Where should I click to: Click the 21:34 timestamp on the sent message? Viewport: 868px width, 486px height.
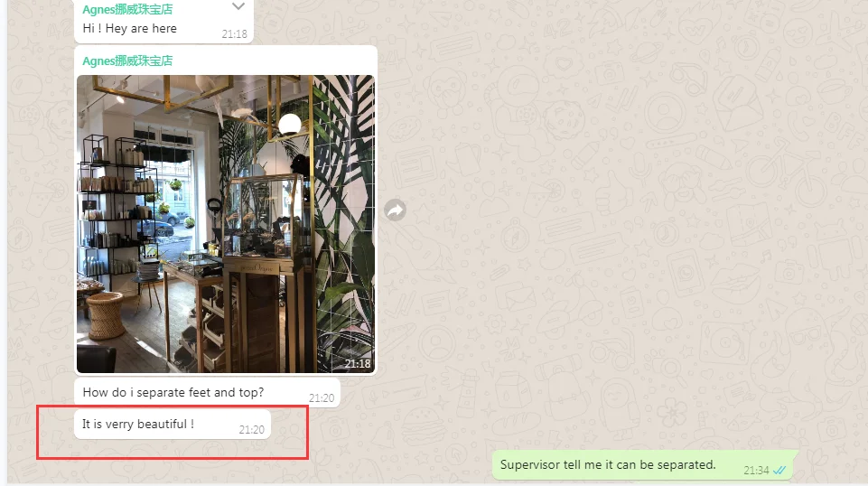click(756, 470)
